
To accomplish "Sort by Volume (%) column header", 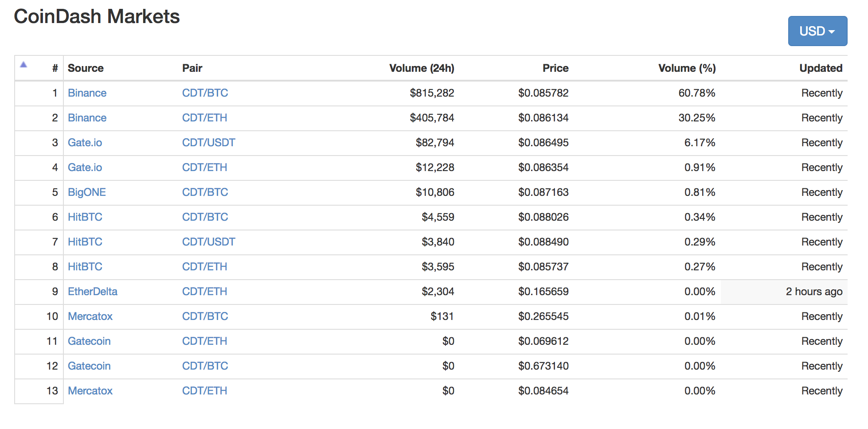I will coord(687,68).
